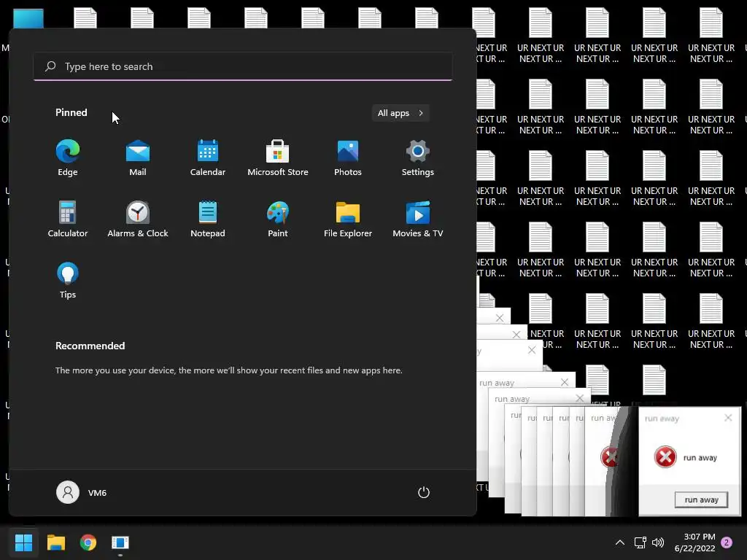Open Edge from pinned apps
Image resolution: width=747 pixels, height=560 pixels.
[x=68, y=158]
